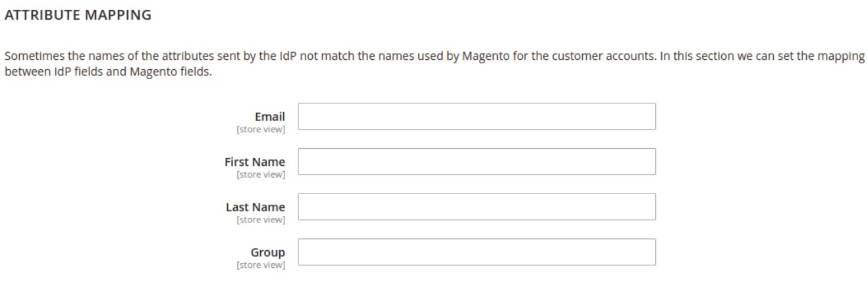Click into the Group mapping field
Image resolution: width=868 pixels, height=283 pixels.
tap(477, 252)
